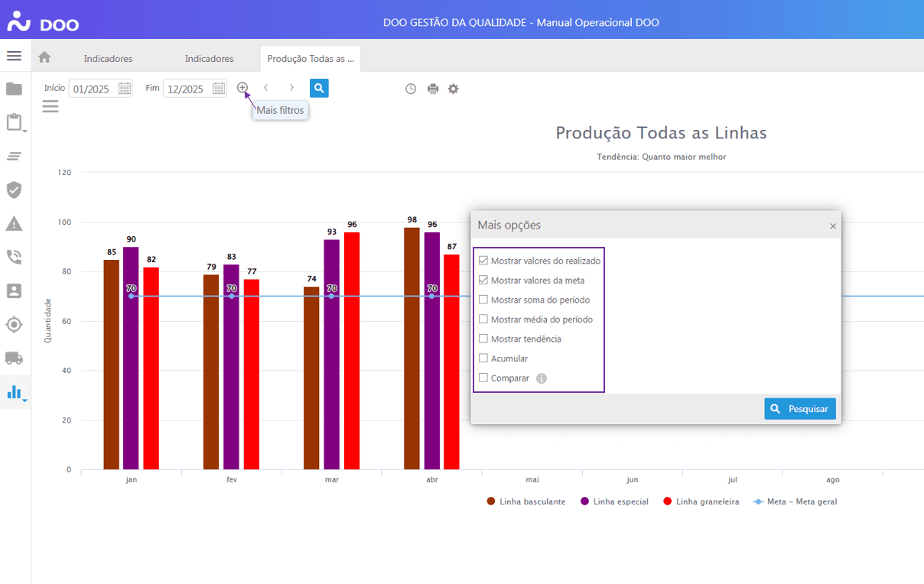The image size is (924, 584).
Task: Open the warning triangle sidebar icon
Action: (x=14, y=223)
